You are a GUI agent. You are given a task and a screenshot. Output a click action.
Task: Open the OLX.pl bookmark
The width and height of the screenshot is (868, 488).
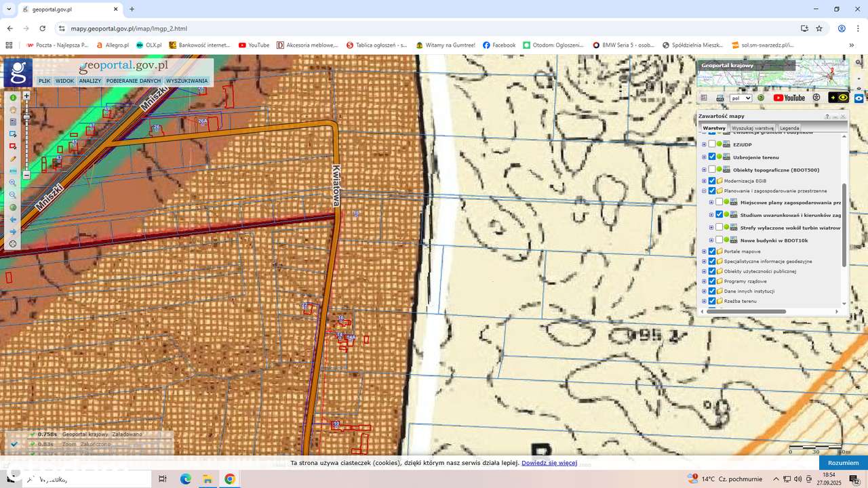[149, 45]
